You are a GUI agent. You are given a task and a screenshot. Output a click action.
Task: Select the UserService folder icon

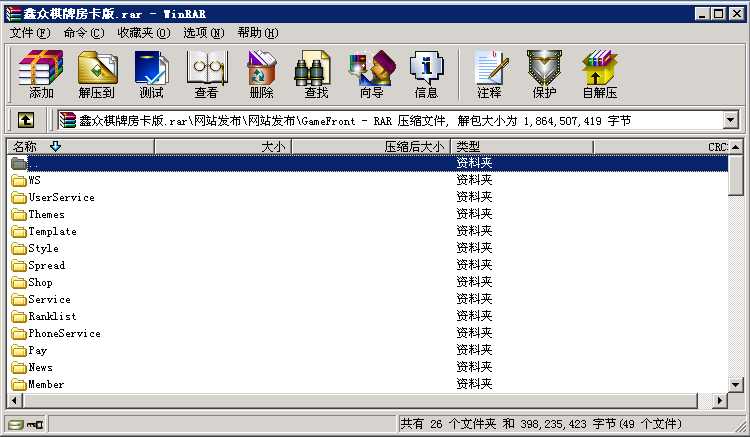19,197
